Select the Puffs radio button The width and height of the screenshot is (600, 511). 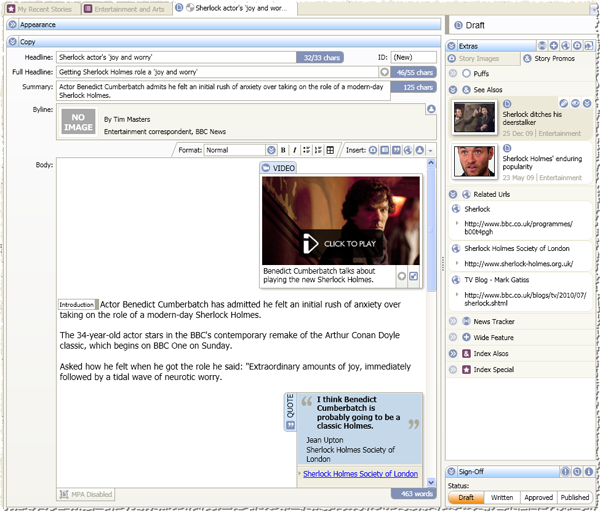click(x=466, y=73)
